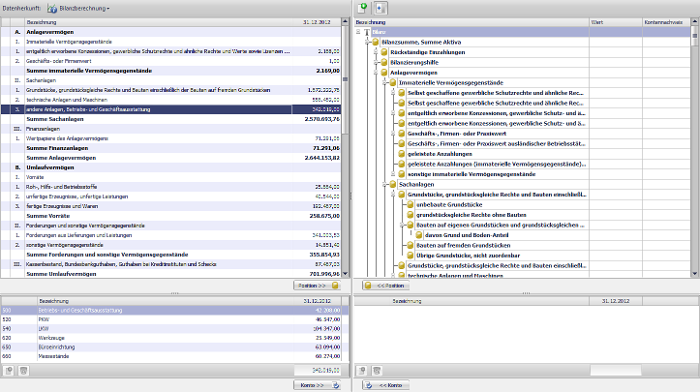
Task: Click the gold icon next to Immaterielle Vermögensgegenstände
Action: 393,83
